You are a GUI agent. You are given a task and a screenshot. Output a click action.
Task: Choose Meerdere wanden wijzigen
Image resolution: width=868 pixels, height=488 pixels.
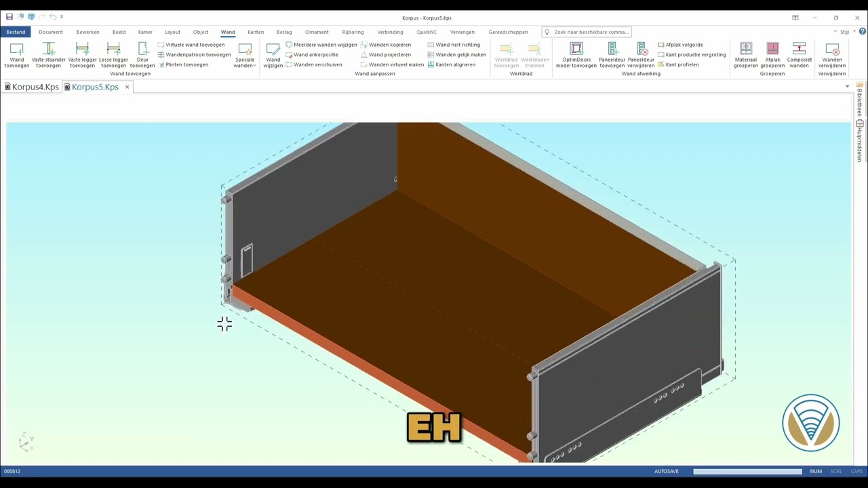pos(321,45)
